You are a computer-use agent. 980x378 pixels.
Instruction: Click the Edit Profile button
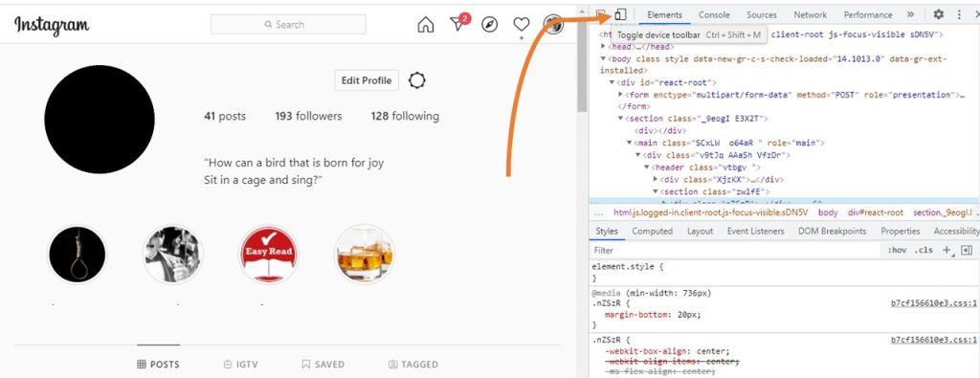(367, 80)
